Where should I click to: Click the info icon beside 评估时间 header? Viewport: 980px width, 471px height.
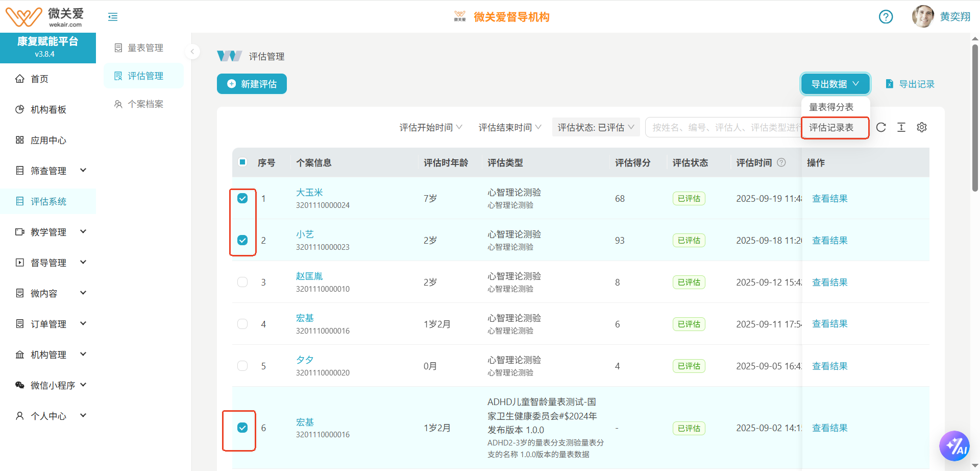point(781,162)
